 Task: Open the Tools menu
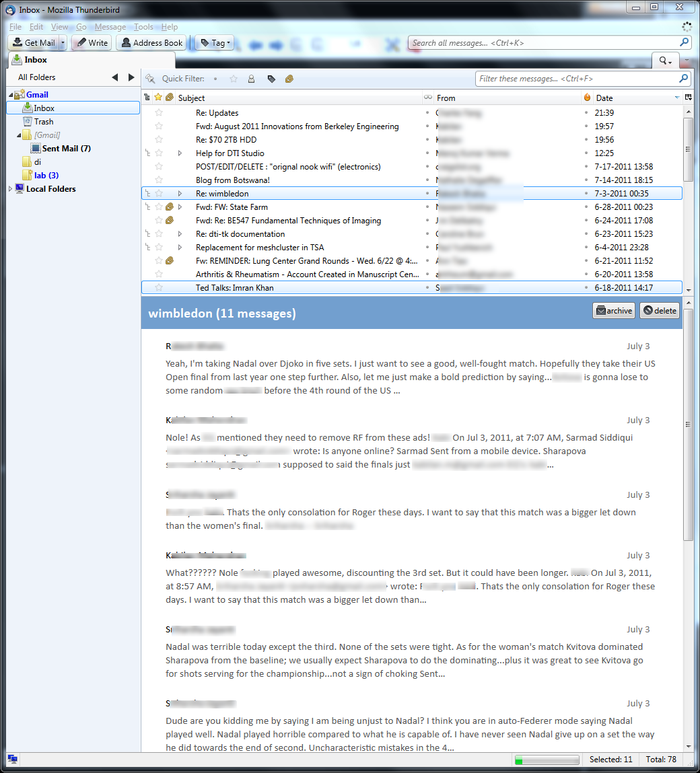pos(143,27)
